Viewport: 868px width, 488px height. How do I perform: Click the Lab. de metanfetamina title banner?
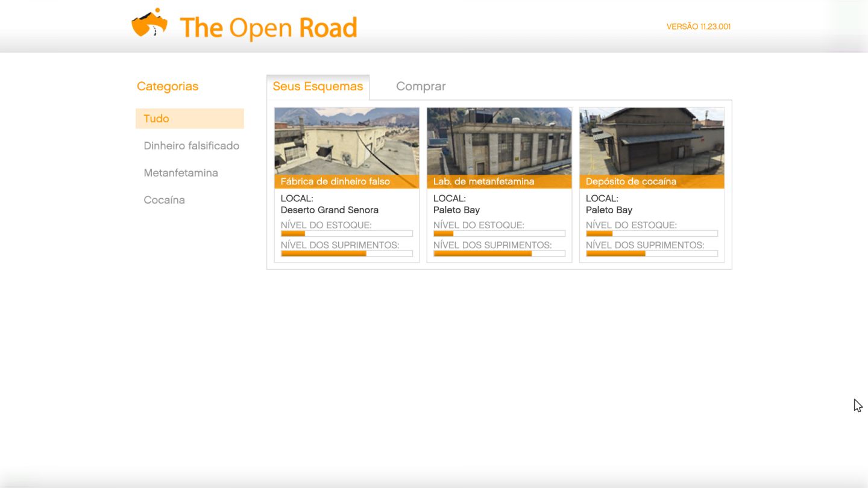pyautogui.click(x=499, y=181)
